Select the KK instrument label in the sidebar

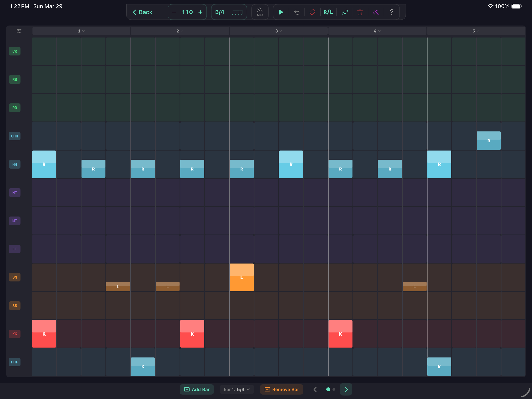tap(14, 334)
